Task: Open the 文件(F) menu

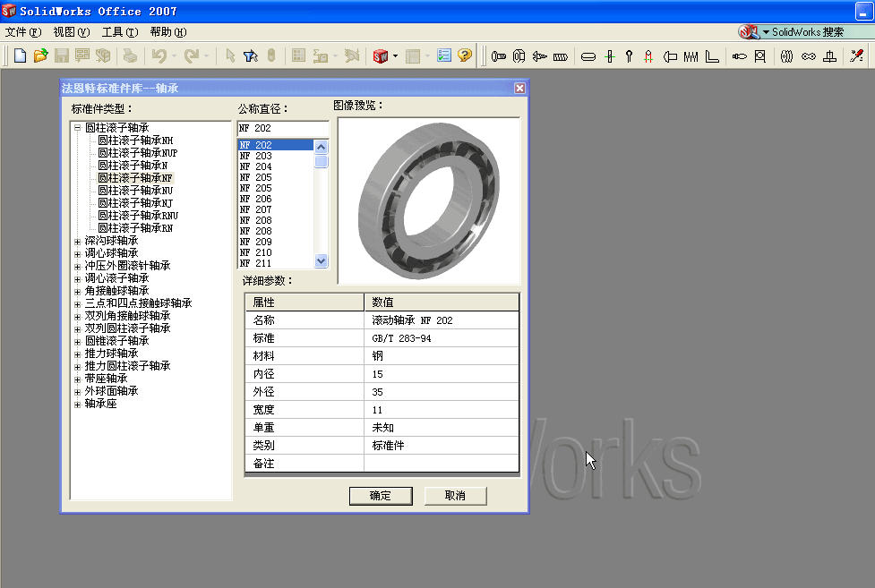Action: tap(23, 32)
